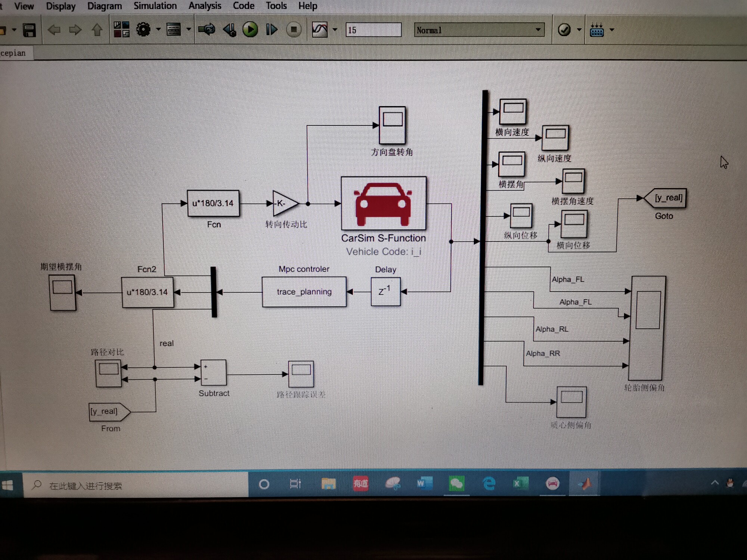Expand the configuration gear dropdown arrow
This screenshot has height=560, width=747.
coord(158,29)
